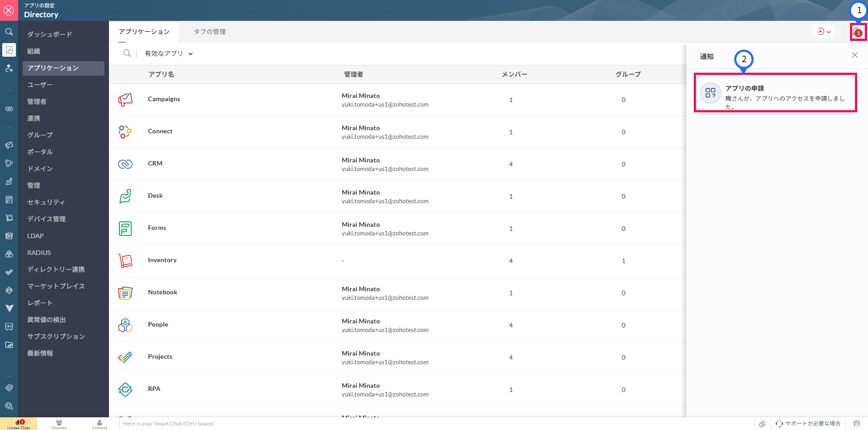The height and width of the screenshot is (430, 868).
Task: Open user settings icon in left rail
Action: (9, 68)
